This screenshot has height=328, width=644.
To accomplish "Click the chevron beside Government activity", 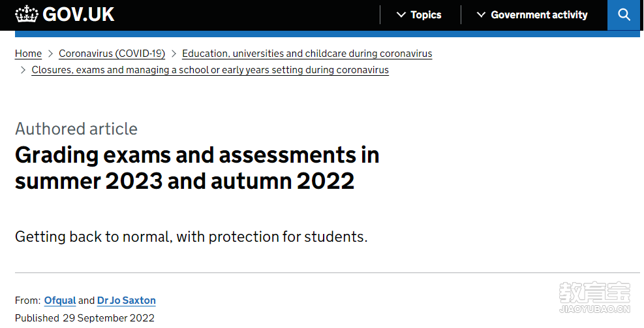I will click(x=481, y=15).
